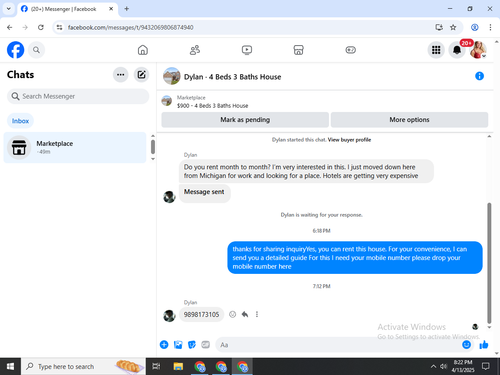This screenshot has height=375, width=500.
Task: Open a new Chrome tab
Action: coord(127,9)
